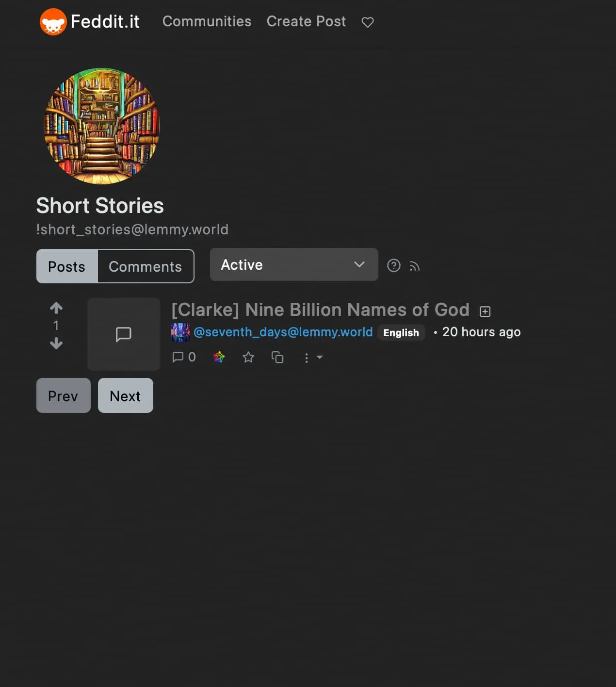Open sorting help question mark icon
Screen dimensions: 616x687
[394, 265]
